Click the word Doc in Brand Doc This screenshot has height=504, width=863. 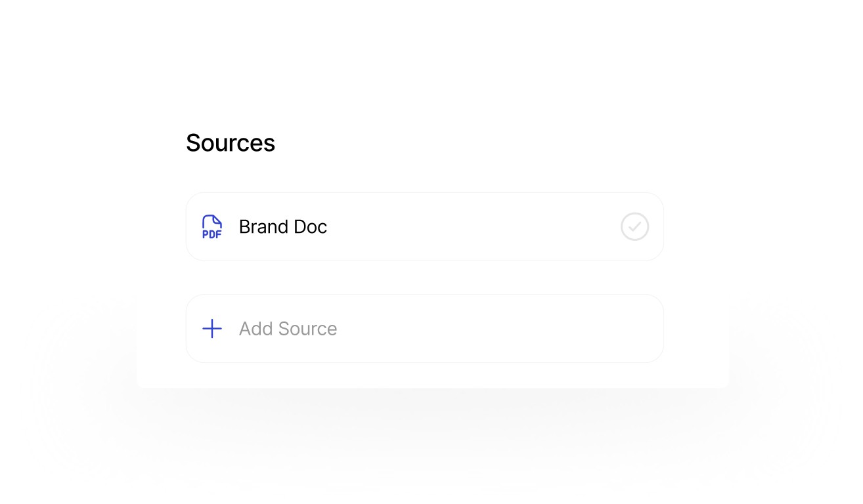(310, 226)
